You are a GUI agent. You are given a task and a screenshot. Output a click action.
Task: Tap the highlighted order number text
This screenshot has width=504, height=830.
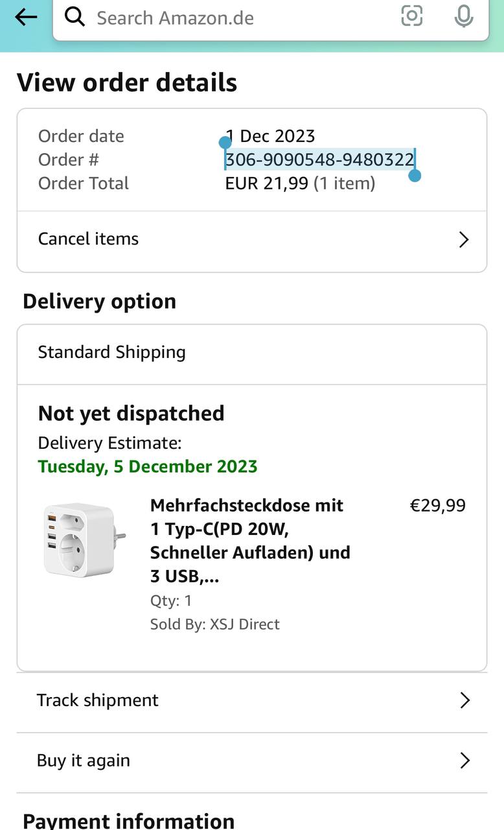coord(319,160)
